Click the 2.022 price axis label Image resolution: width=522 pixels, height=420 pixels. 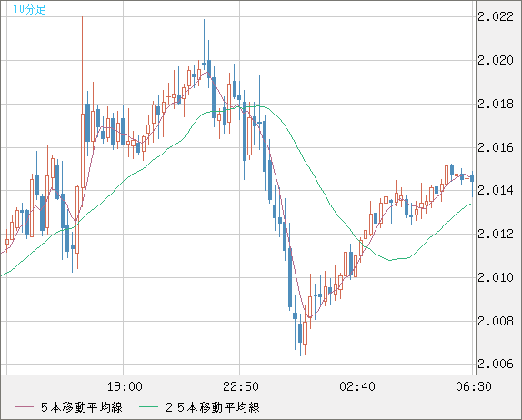click(x=496, y=16)
